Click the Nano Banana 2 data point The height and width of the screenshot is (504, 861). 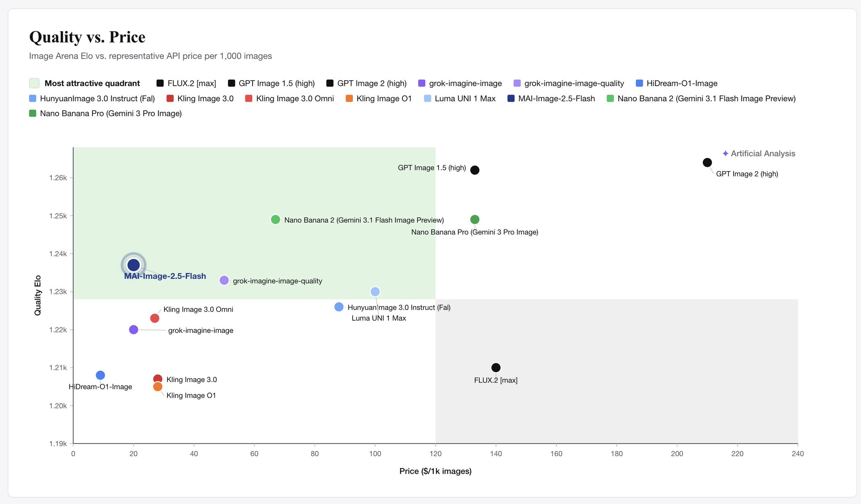(x=275, y=219)
